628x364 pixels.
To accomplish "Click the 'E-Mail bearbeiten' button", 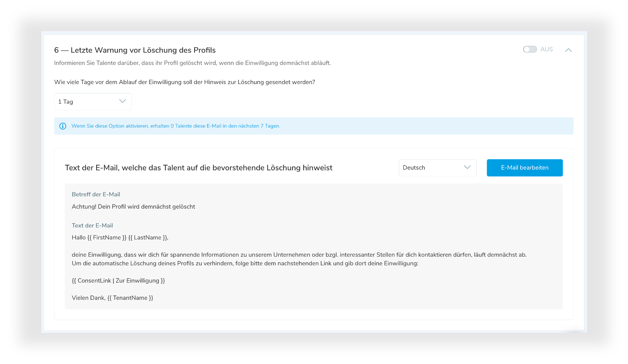I will click(x=524, y=168).
